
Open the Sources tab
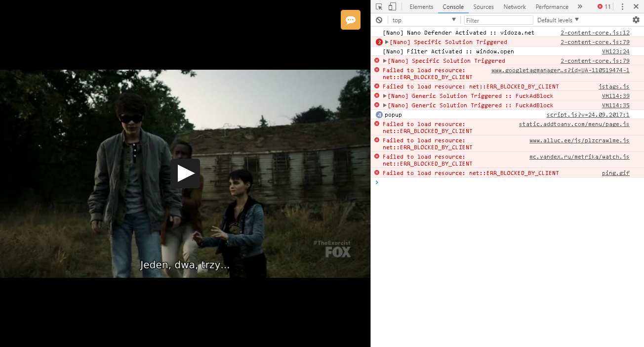(483, 6)
